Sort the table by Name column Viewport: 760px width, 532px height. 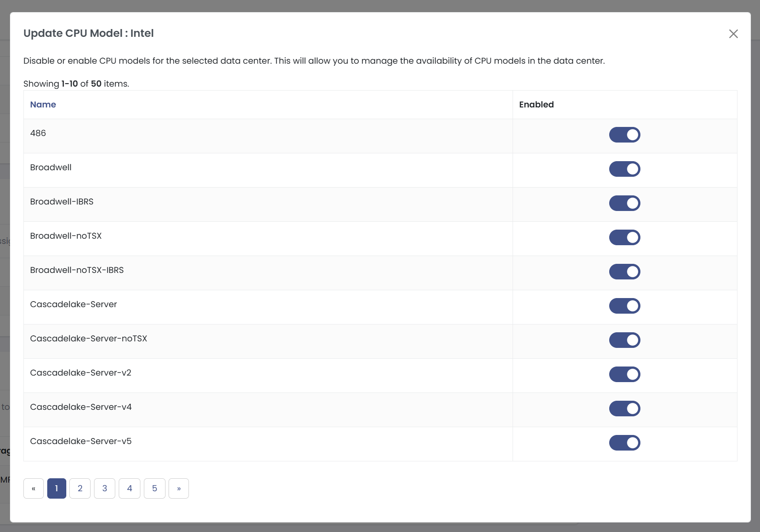pos(43,104)
